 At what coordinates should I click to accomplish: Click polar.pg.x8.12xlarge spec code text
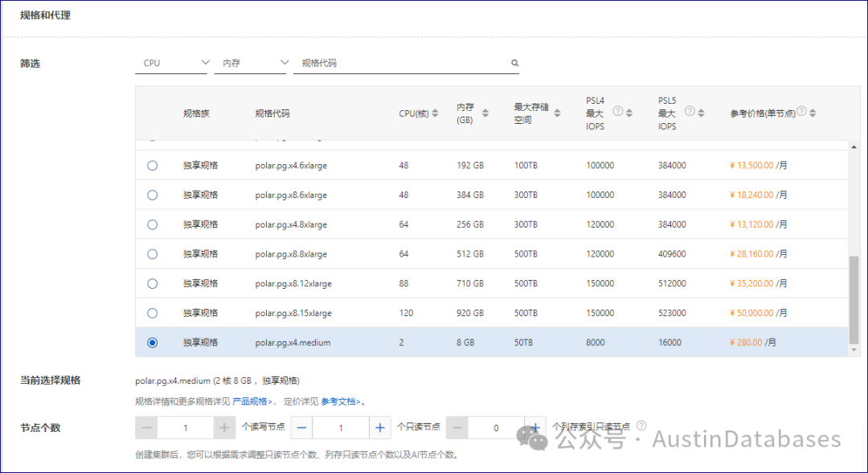pyautogui.click(x=293, y=284)
